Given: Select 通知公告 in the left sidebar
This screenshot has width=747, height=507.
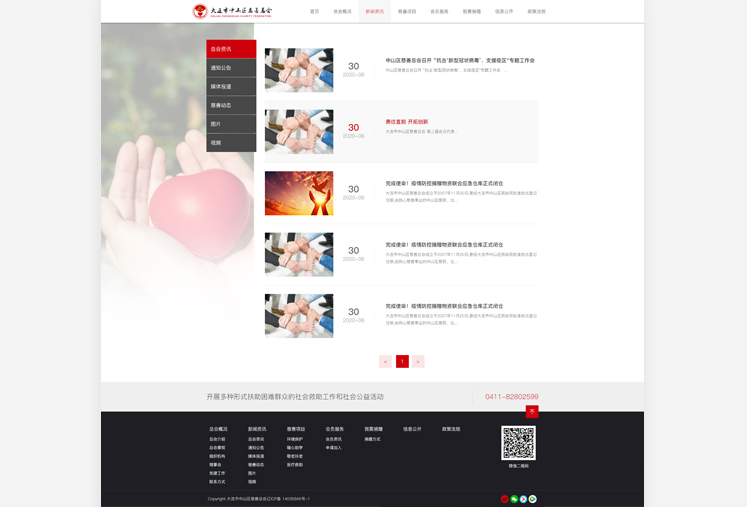Looking at the screenshot, I should (231, 68).
